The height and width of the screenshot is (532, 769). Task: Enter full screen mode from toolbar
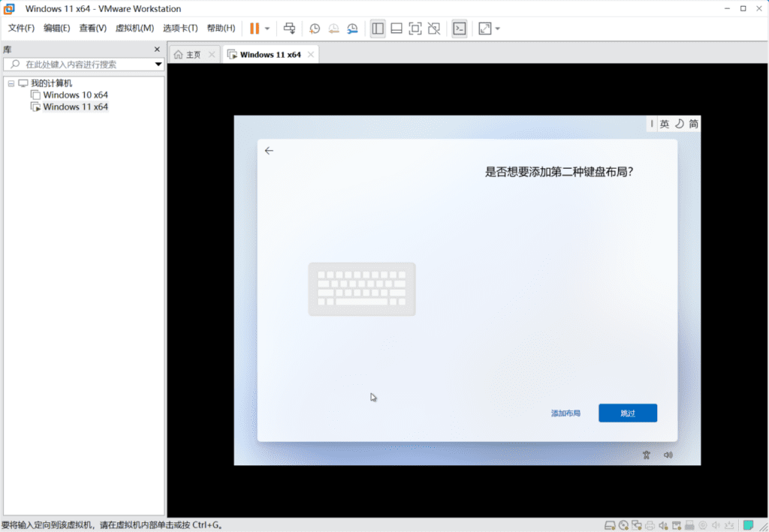(x=415, y=29)
